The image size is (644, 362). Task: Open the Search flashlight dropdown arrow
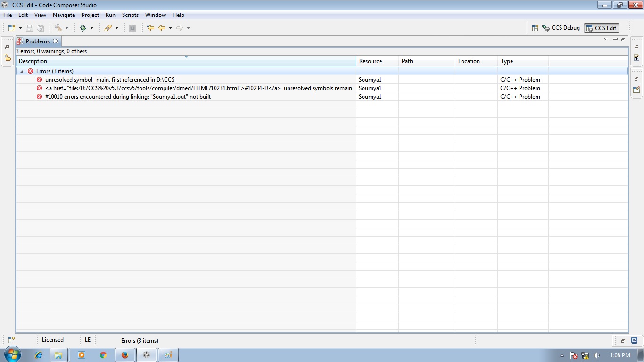point(116,28)
